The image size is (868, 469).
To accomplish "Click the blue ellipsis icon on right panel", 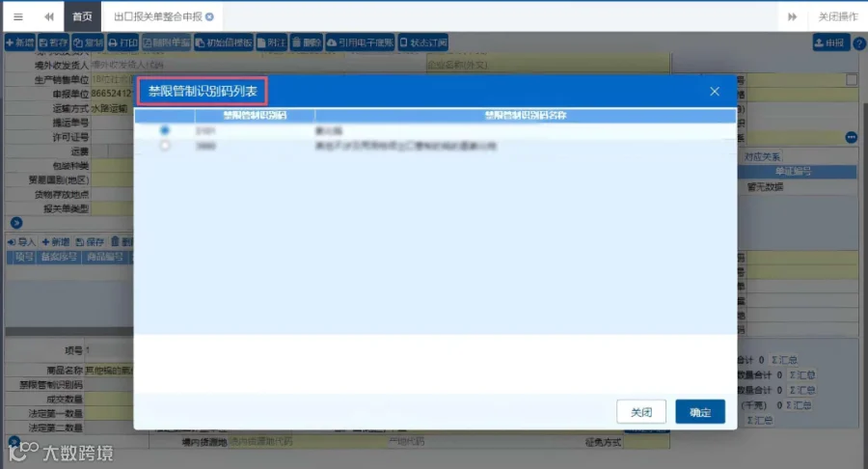I will [x=851, y=137].
